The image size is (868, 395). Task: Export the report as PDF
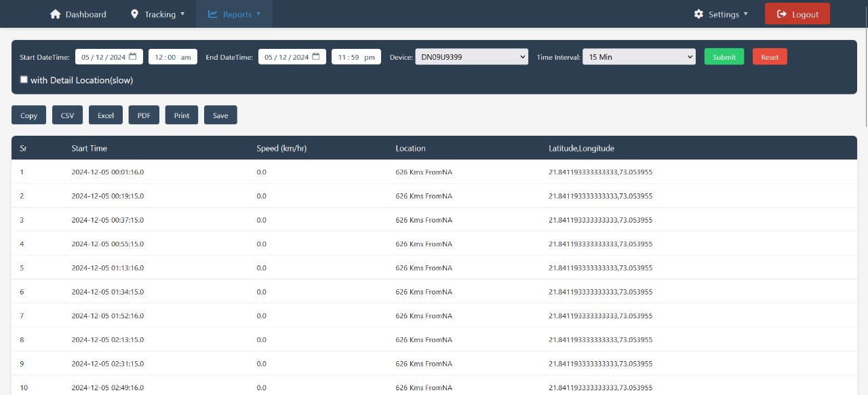tap(144, 115)
